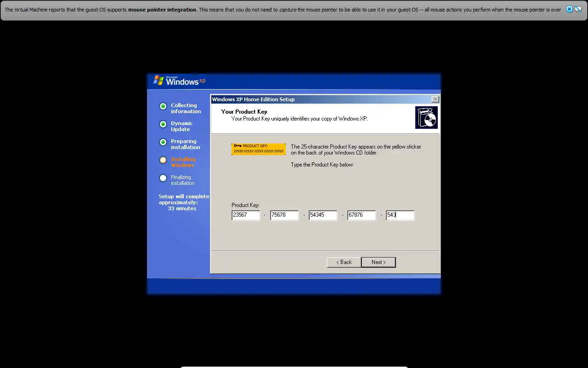This screenshot has width=588, height=368.
Task: Click the 'Your Product Key' heading
Action: click(x=244, y=112)
